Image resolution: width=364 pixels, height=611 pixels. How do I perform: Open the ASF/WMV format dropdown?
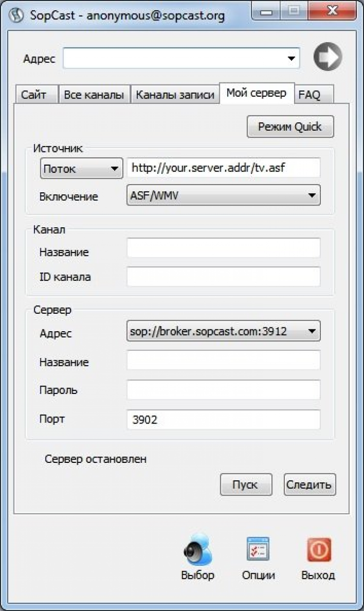coord(223,195)
